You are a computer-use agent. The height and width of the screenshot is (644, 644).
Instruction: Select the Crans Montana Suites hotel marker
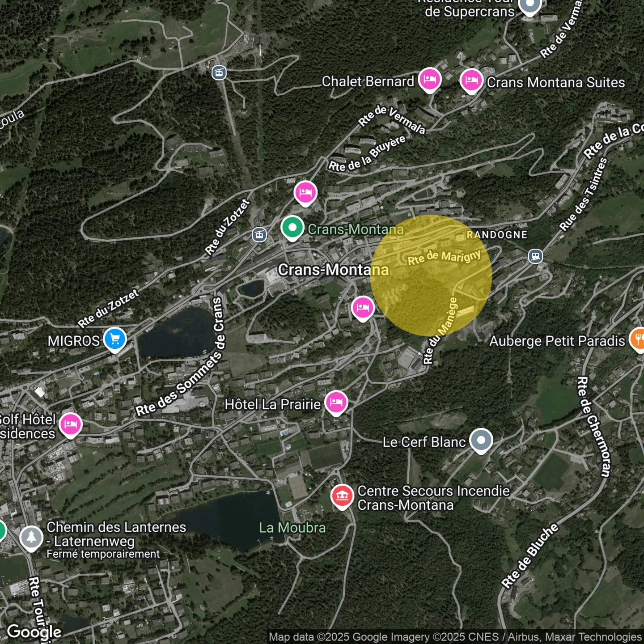coord(471,81)
